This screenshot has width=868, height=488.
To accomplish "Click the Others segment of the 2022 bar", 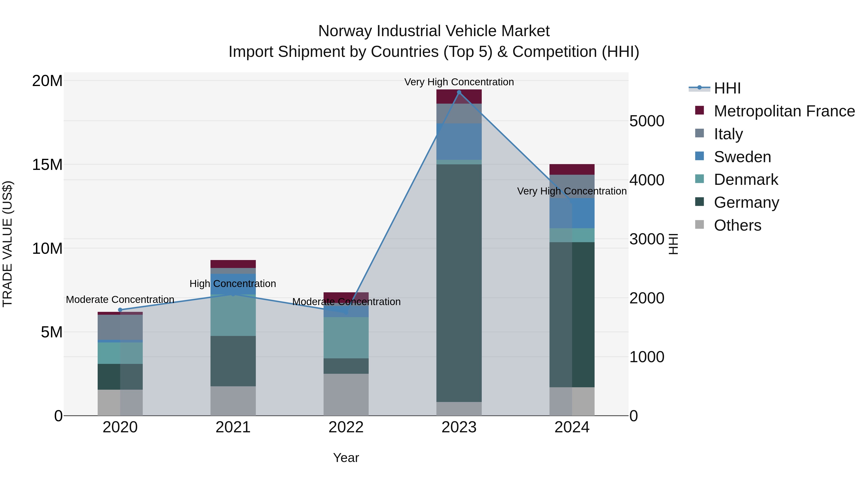I will tap(346, 395).
